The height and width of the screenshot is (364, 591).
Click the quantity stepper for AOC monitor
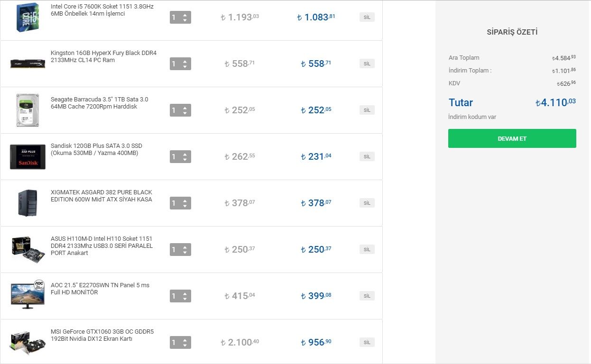point(180,296)
